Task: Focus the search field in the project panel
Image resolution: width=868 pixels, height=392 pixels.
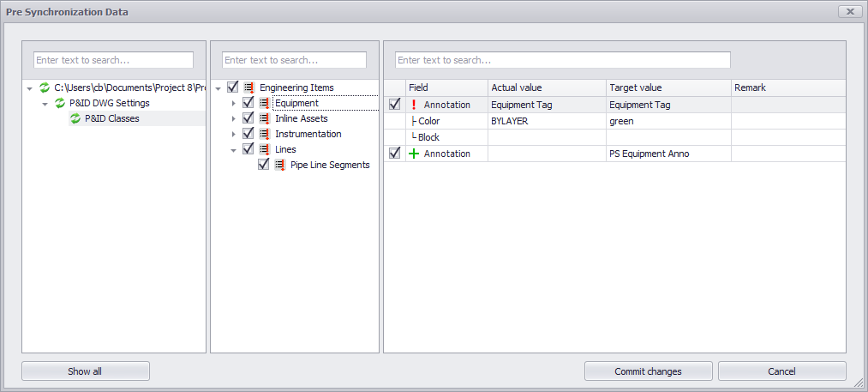Action: tap(113, 60)
